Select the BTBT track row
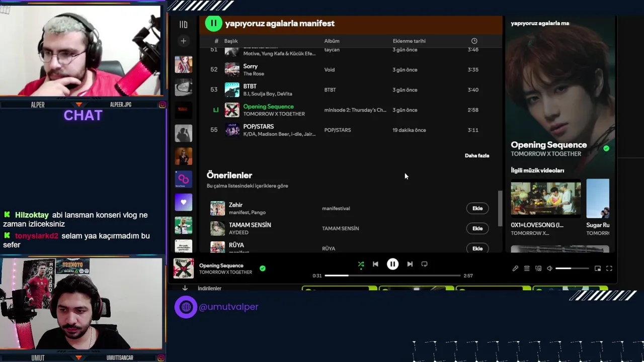The width and height of the screenshot is (644, 362). click(351, 89)
